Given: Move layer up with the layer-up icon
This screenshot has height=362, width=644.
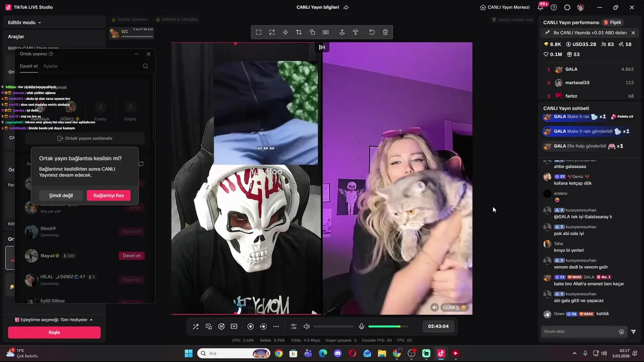Looking at the screenshot, I should [x=342, y=32].
